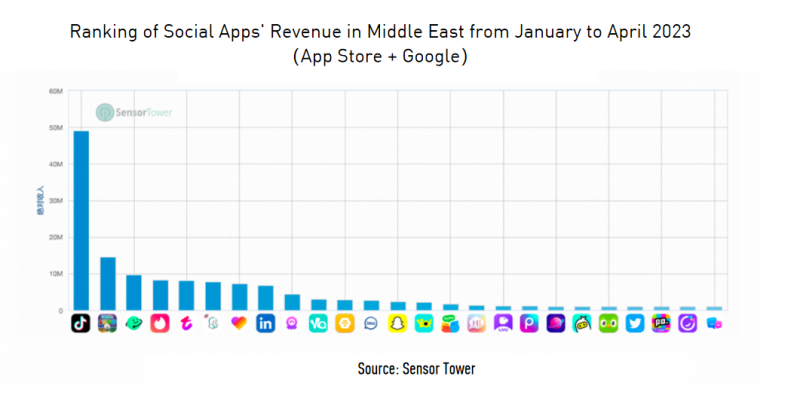Click the LinkedIn app icon
Viewport: 800px width, 398px height.
click(265, 323)
